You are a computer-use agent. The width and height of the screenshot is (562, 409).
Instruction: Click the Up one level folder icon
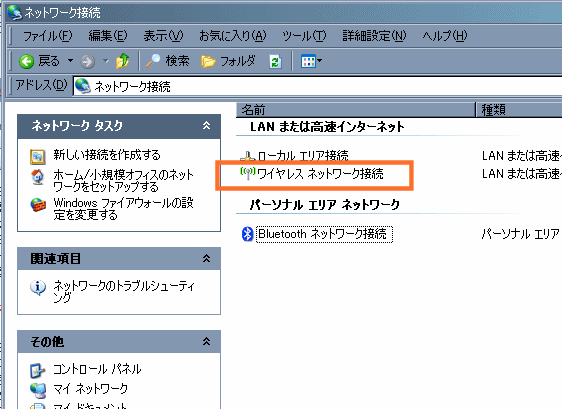(x=123, y=61)
